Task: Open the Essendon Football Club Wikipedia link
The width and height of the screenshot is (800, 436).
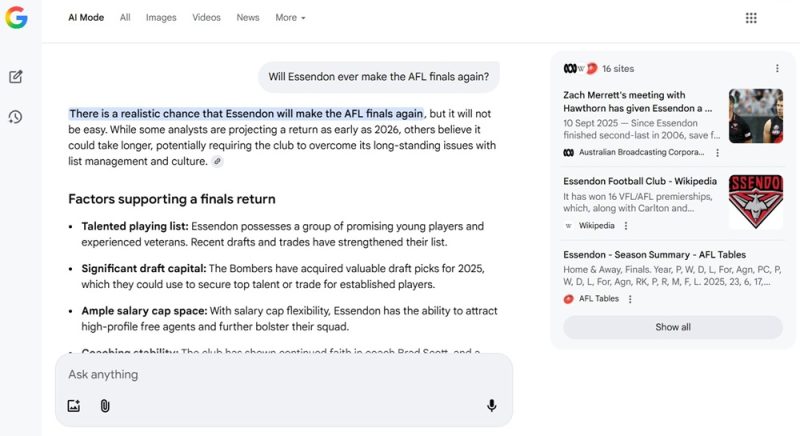Action: pyautogui.click(x=640, y=181)
